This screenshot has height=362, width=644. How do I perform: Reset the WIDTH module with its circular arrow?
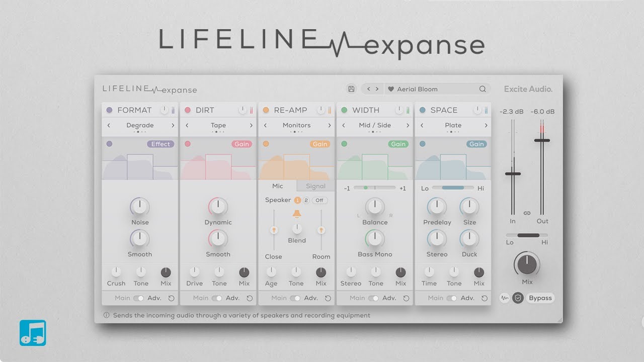coord(407,298)
